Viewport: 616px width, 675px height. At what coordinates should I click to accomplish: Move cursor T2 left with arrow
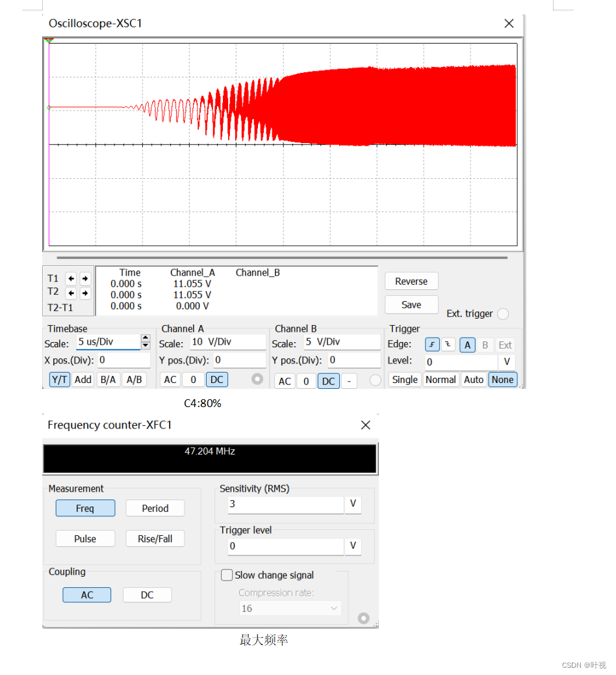click(x=71, y=293)
